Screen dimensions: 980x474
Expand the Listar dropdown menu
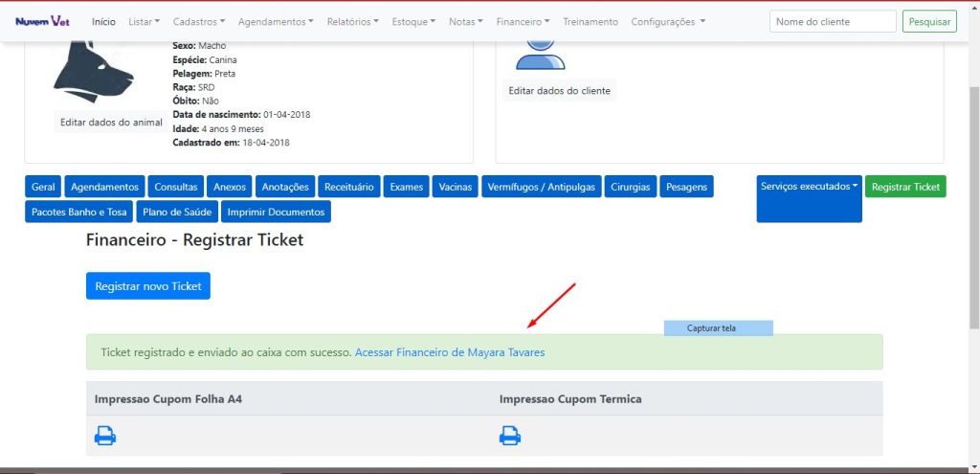(145, 21)
